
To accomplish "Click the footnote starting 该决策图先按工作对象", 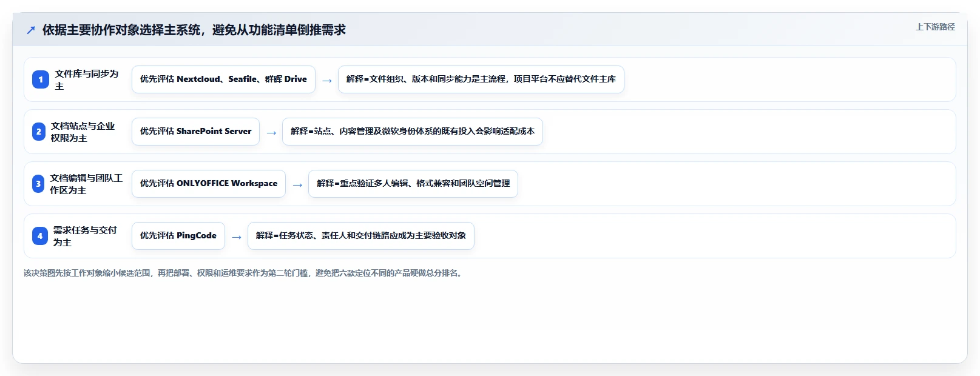I will tap(245, 273).
